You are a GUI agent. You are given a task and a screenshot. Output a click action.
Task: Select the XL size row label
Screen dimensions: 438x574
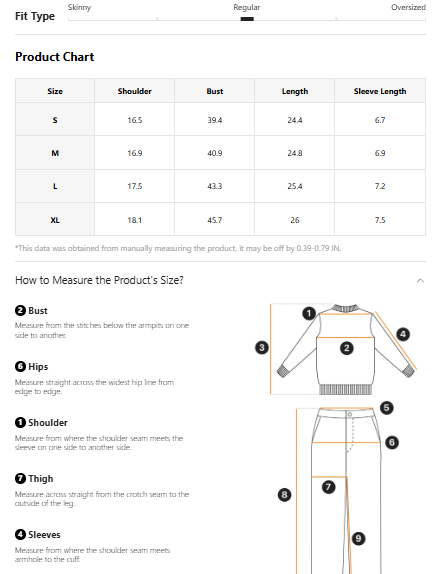click(x=55, y=220)
